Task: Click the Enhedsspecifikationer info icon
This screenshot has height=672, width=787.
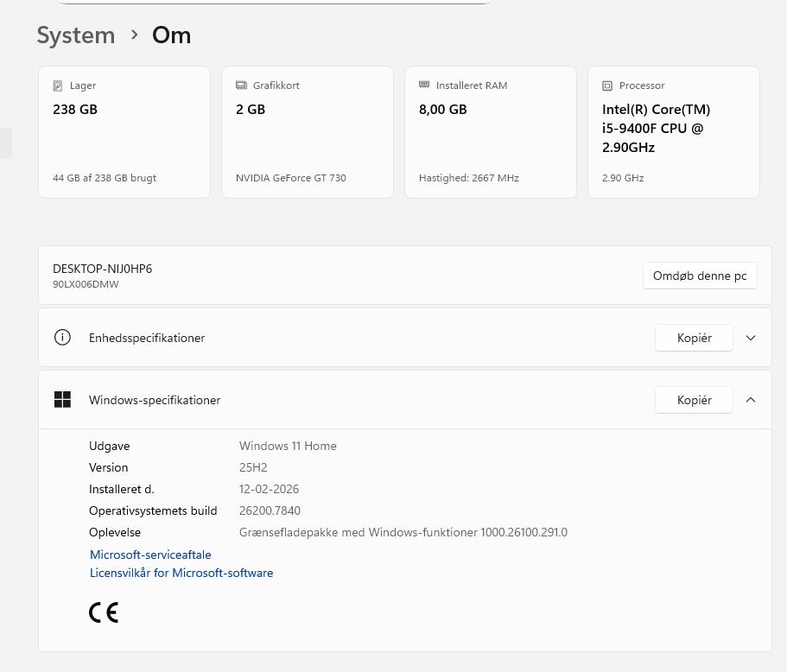Action: pos(62,338)
